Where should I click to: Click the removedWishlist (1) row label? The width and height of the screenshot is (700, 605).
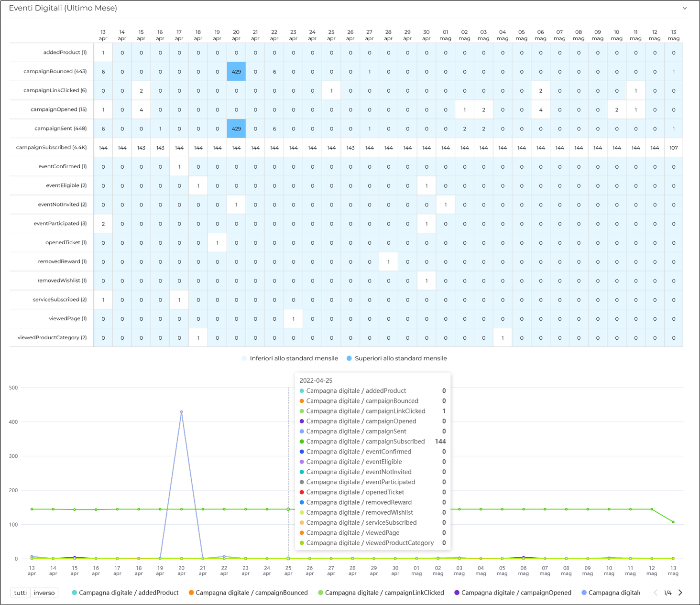(x=62, y=281)
